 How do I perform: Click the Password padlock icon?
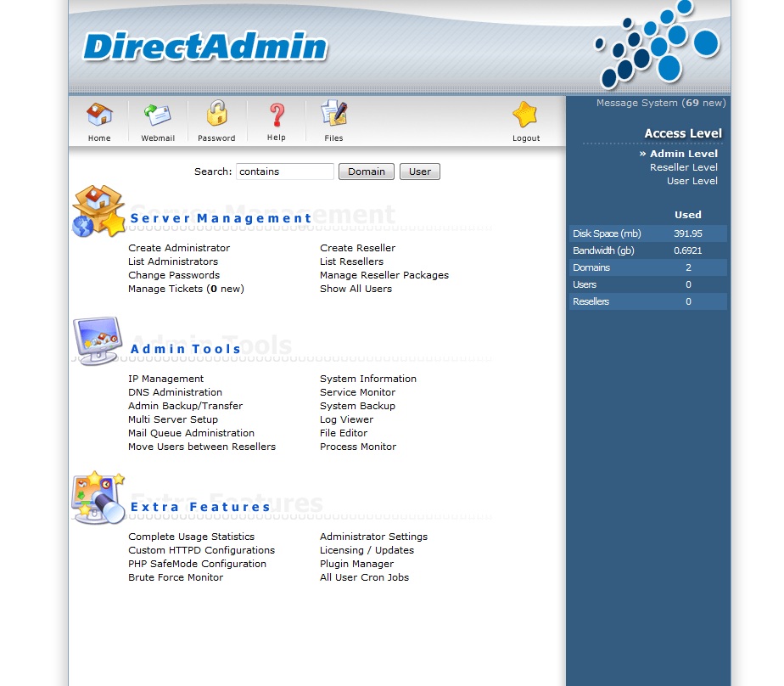[x=217, y=113]
